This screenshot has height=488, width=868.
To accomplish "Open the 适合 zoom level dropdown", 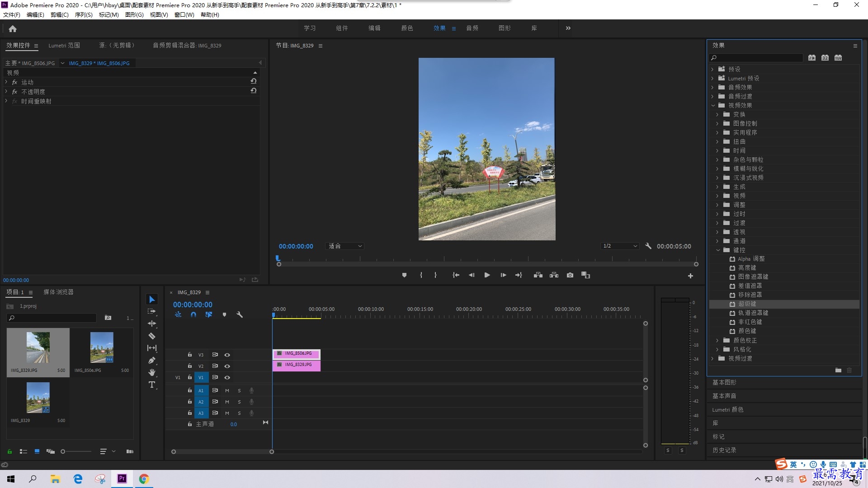I will pyautogui.click(x=345, y=246).
